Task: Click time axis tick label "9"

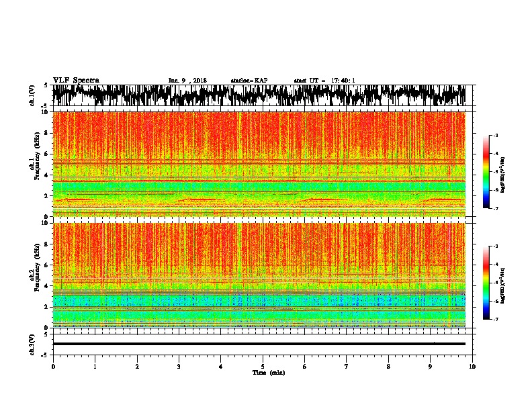Action: click(x=430, y=367)
